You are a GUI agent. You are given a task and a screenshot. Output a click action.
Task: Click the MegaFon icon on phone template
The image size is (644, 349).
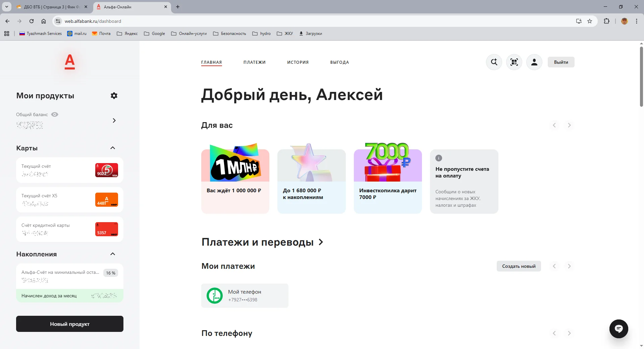coord(215,296)
